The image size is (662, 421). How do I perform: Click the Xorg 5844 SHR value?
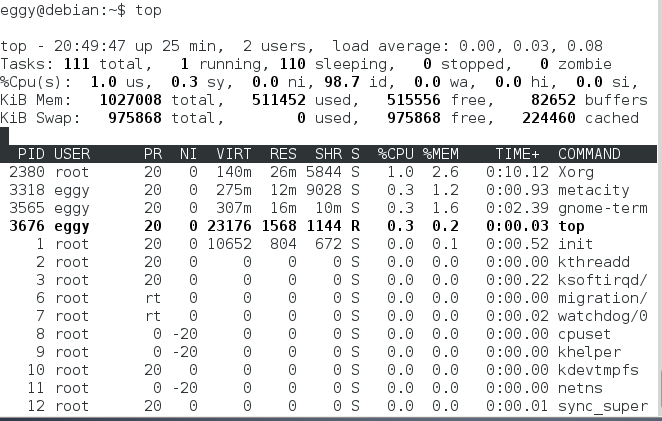click(x=324, y=172)
